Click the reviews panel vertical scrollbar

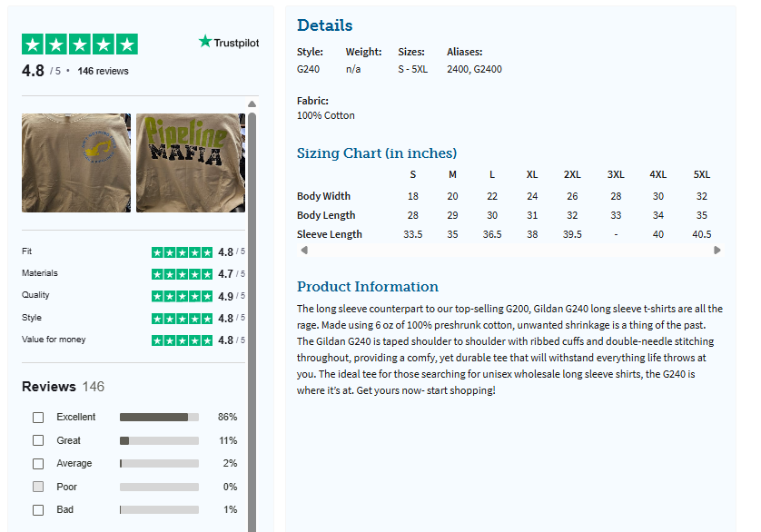click(252, 320)
